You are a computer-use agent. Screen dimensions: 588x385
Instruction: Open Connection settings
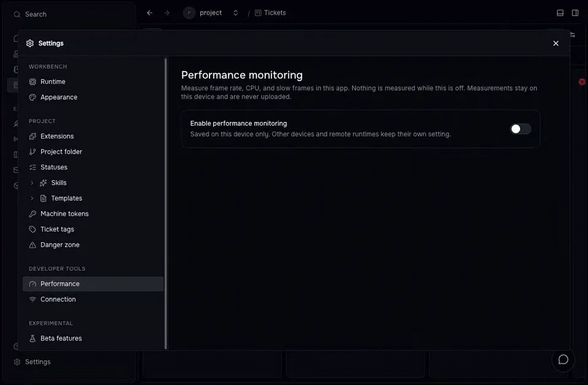coord(92,299)
